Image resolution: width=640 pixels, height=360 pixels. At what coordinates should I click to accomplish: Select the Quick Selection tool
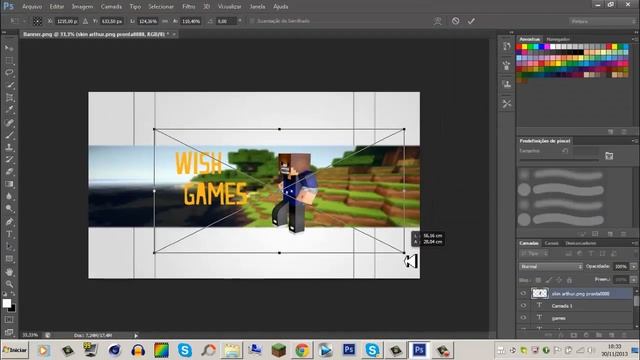coord(9,85)
